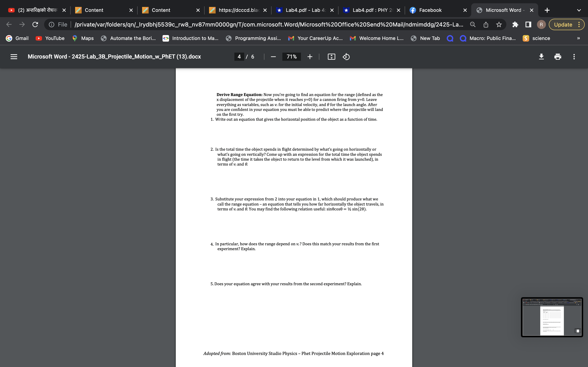Toggle the Chrome extensions puzzle icon
Viewport: 588px width, 367px height.
(515, 24)
